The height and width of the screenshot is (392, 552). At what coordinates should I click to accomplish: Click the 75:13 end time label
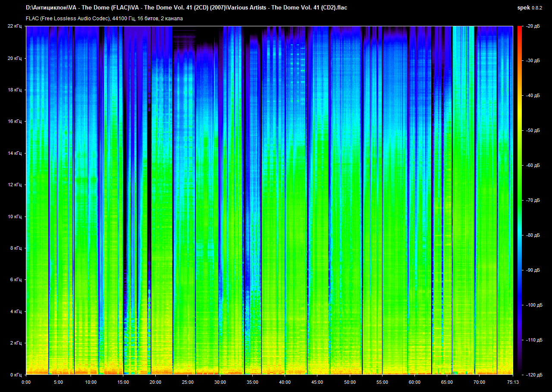pos(512,382)
